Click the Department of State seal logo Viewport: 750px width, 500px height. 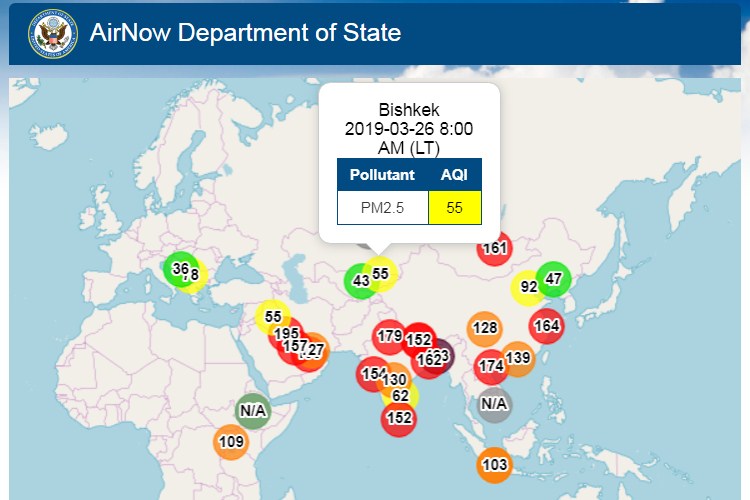tap(52, 33)
